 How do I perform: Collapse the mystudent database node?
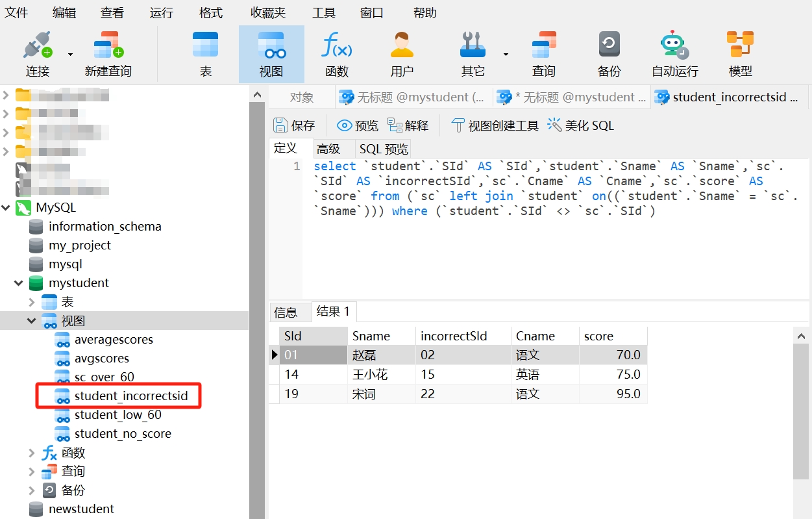(19, 283)
